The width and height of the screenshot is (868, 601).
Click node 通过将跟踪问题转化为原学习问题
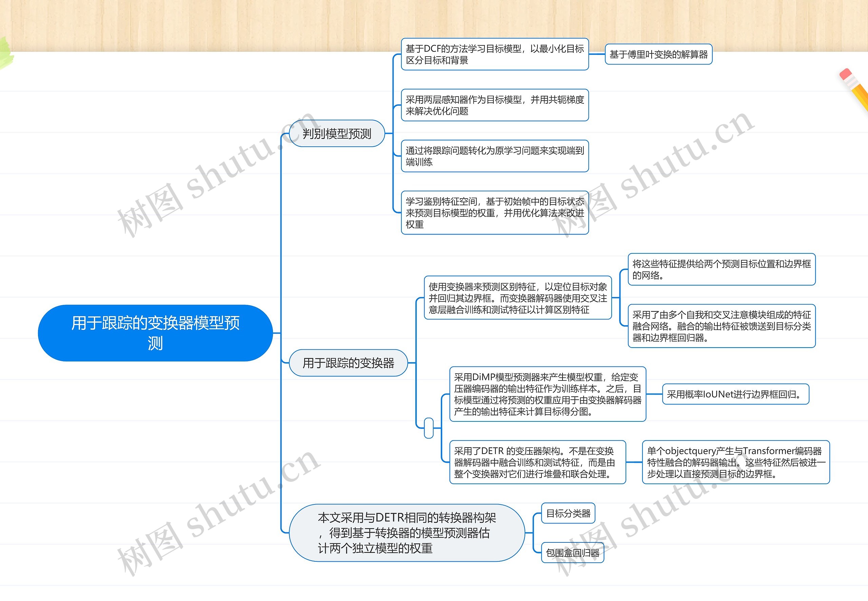[495, 156]
